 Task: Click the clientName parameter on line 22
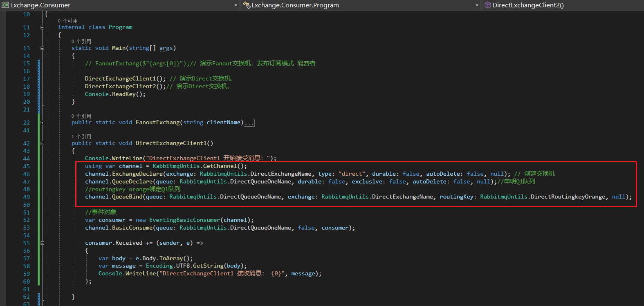click(224, 123)
